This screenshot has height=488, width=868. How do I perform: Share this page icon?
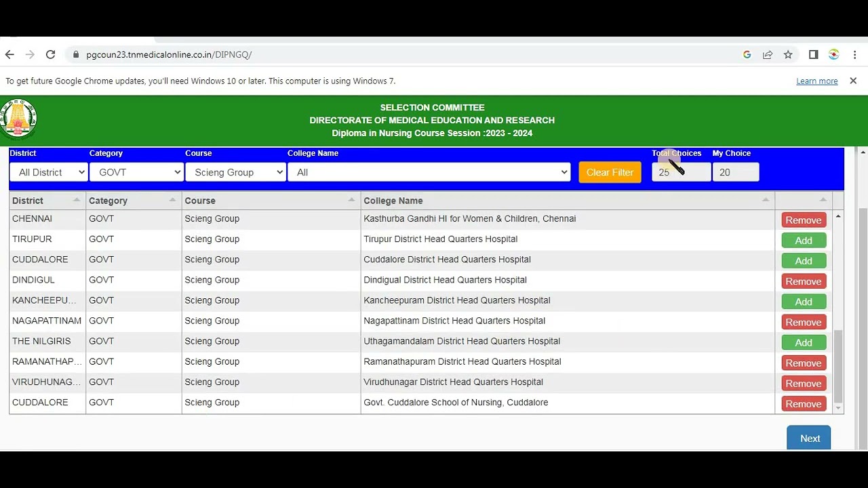(768, 55)
